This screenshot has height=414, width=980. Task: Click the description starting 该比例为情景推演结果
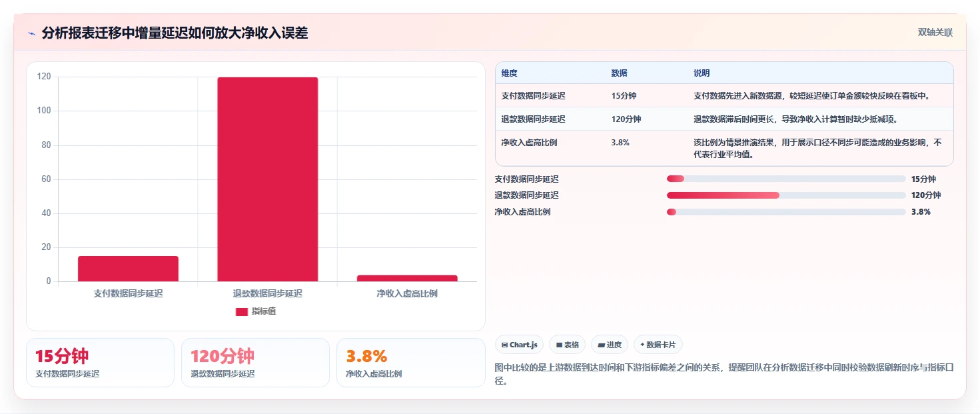tap(817, 149)
